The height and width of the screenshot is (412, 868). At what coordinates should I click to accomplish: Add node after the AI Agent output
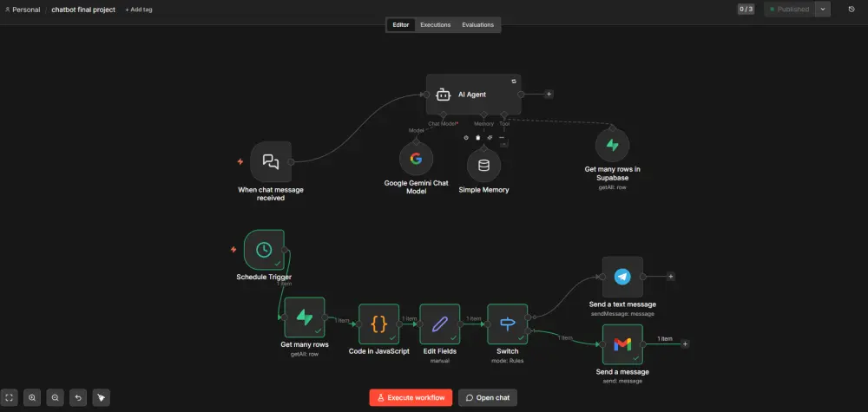[549, 94]
